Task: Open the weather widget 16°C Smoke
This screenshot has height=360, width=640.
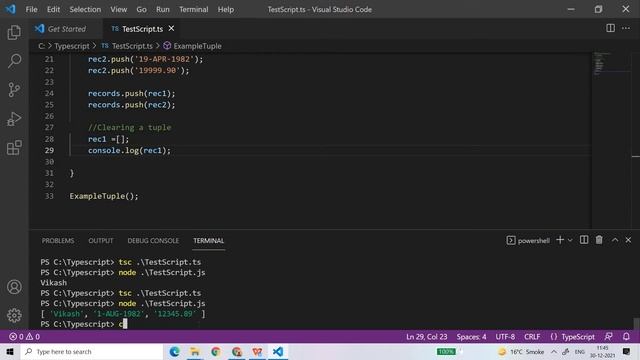Action: pyautogui.click(x=521, y=351)
